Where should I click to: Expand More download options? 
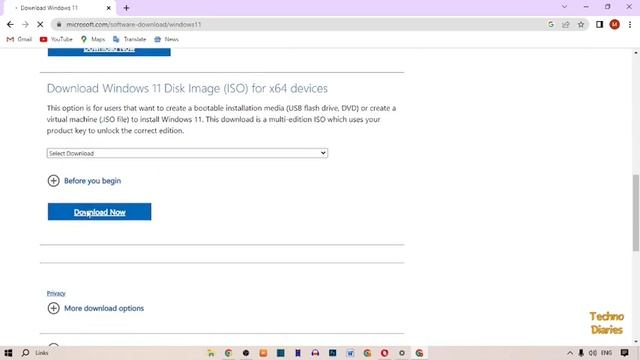pos(96,308)
